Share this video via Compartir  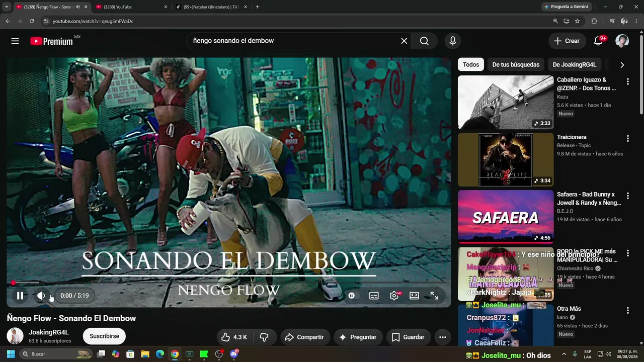(x=304, y=337)
